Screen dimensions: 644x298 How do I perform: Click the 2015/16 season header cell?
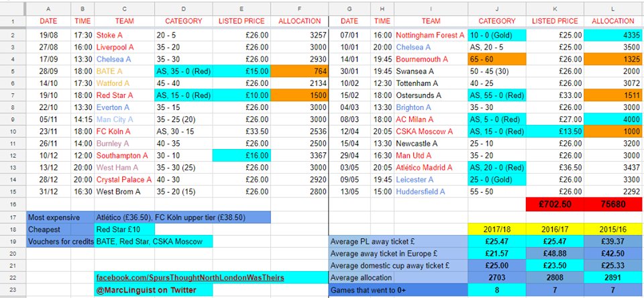pyautogui.click(x=613, y=229)
